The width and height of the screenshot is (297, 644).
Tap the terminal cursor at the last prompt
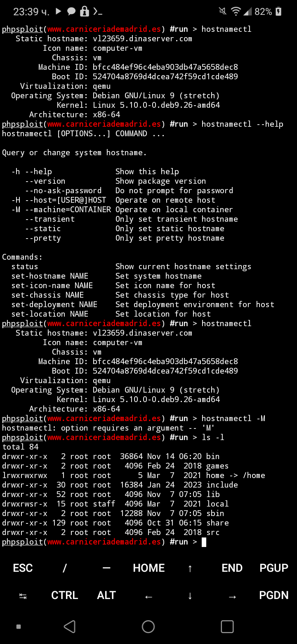click(x=204, y=542)
